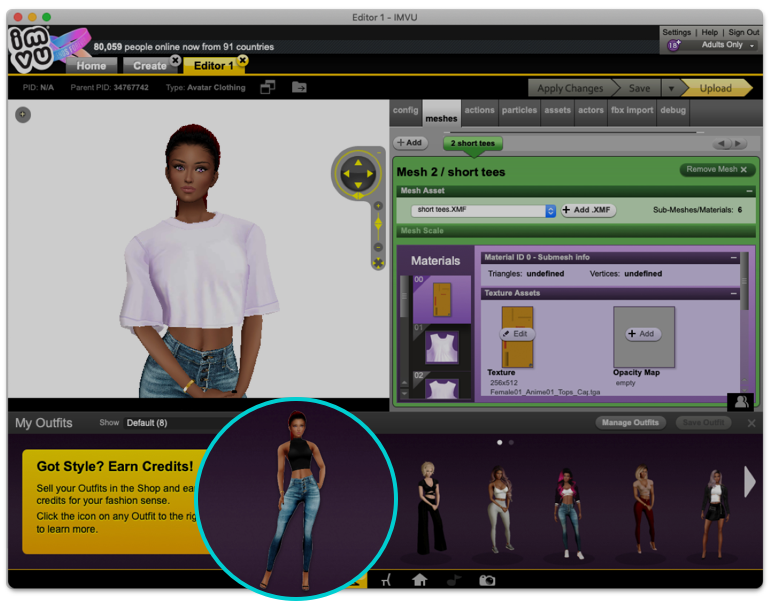Switch to the config tab
The width and height of the screenshot is (773, 601).
(x=406, y=110)
